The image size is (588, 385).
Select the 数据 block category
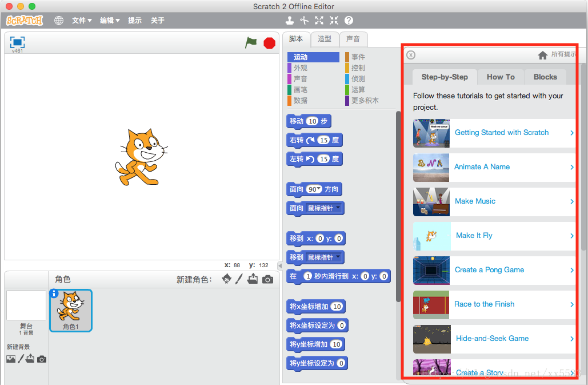(x=314, y=101)
